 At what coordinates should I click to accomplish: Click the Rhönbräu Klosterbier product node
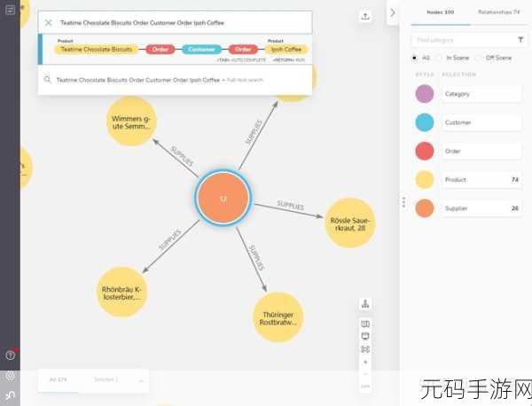[121, 293]
